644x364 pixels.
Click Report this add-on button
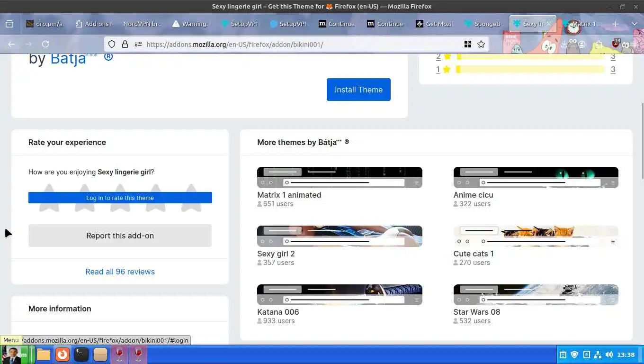120,236
